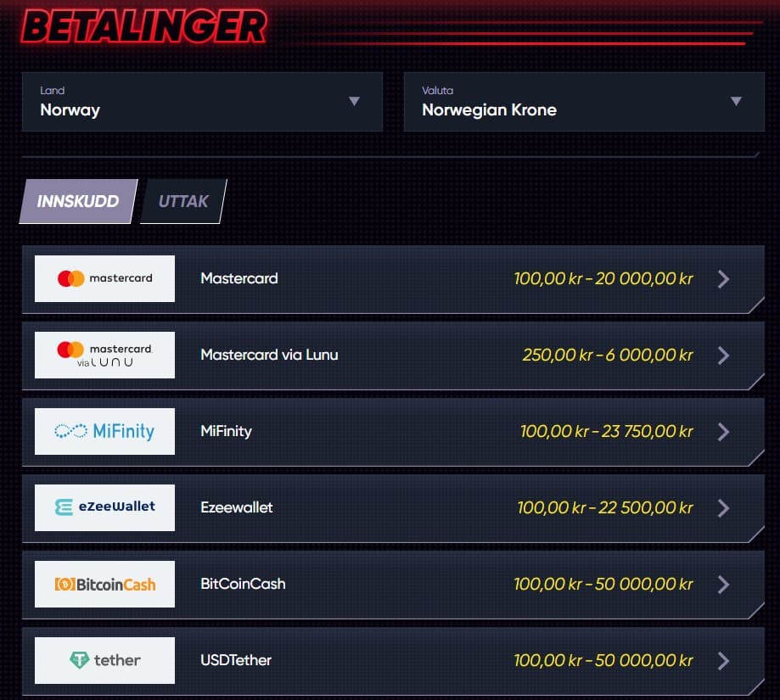Click the 100,00 kr – 23 750,00 kr limit
This screenshot has height=700, width=780.
click(x=606, y=431)
